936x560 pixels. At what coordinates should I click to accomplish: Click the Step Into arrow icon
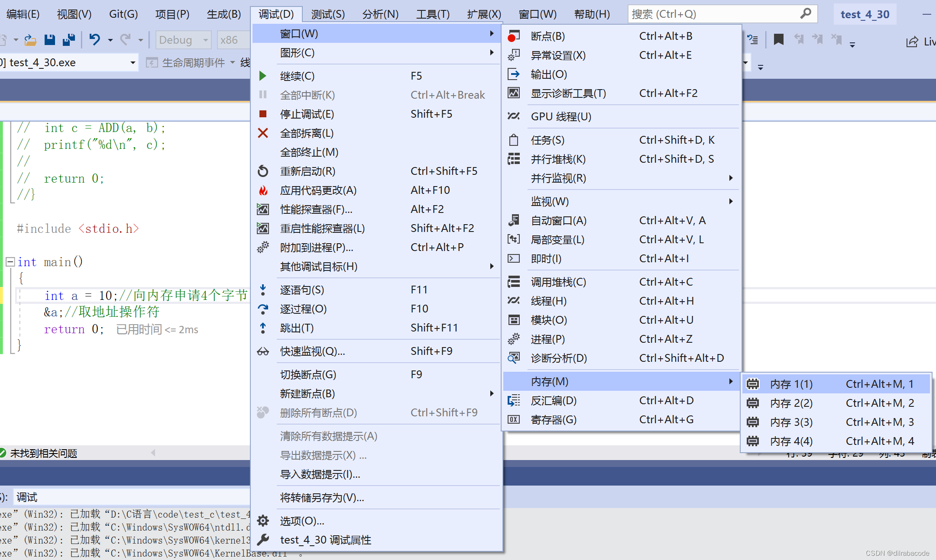tap(263, 290)
